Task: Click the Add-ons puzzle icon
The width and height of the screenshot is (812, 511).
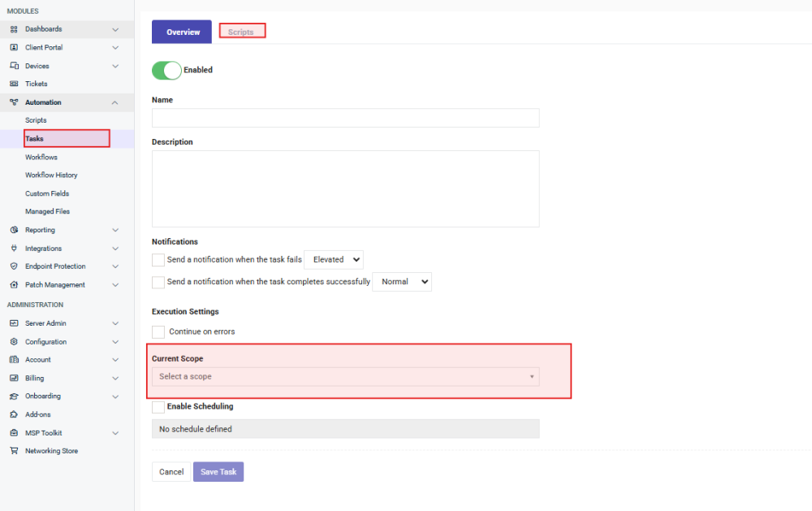Action: [x=14, y=414]
